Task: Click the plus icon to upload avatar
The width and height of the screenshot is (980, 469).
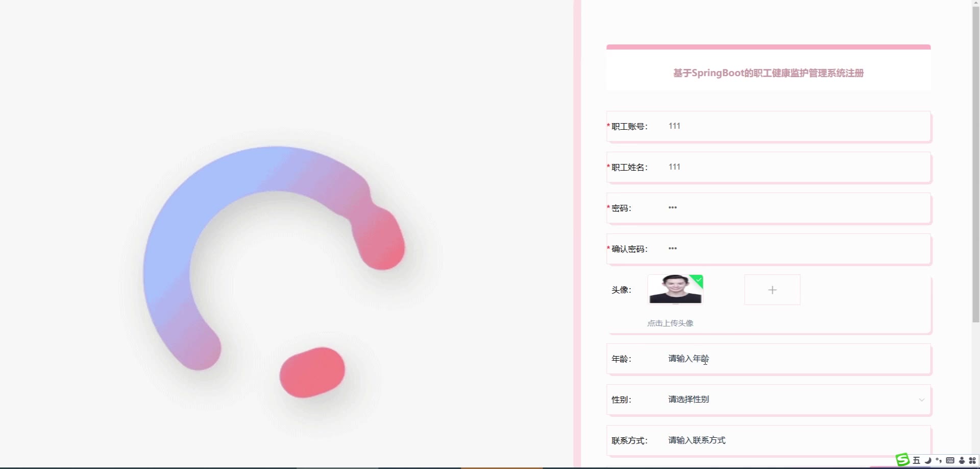Action: tap(772, 290)
